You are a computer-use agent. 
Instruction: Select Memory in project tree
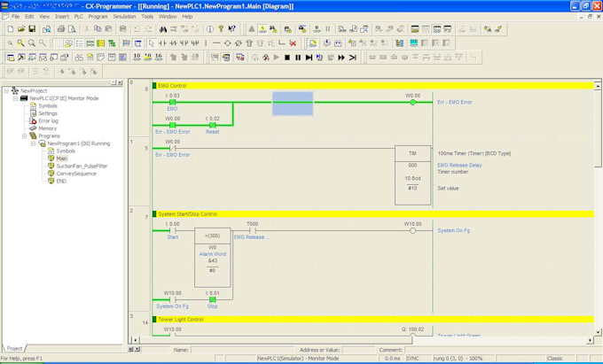47,128
